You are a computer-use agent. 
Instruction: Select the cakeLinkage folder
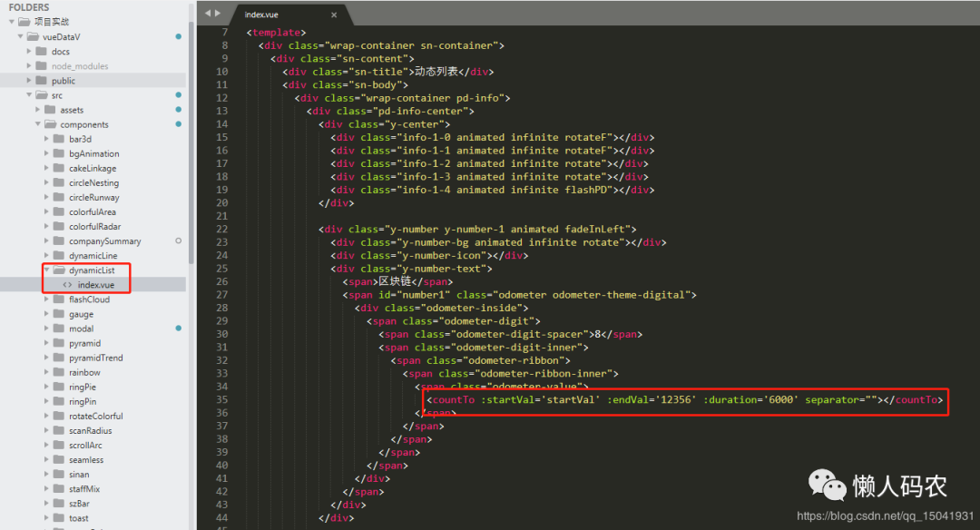coord(93,168)
